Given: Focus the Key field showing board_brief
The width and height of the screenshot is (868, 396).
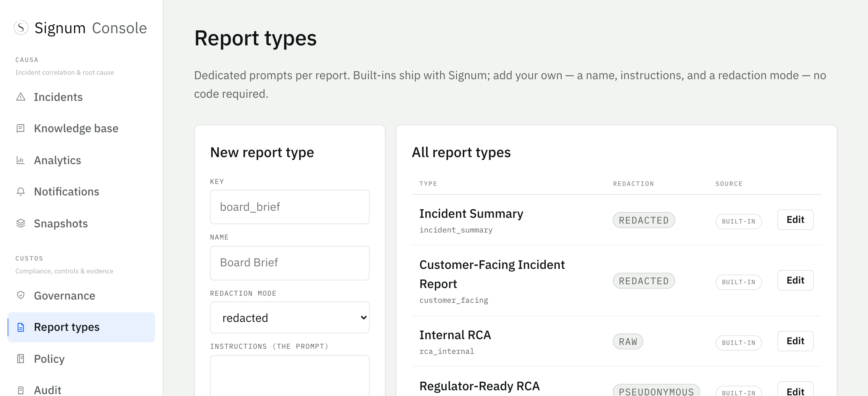Looking at the screenshot, I should pos(289,207).
